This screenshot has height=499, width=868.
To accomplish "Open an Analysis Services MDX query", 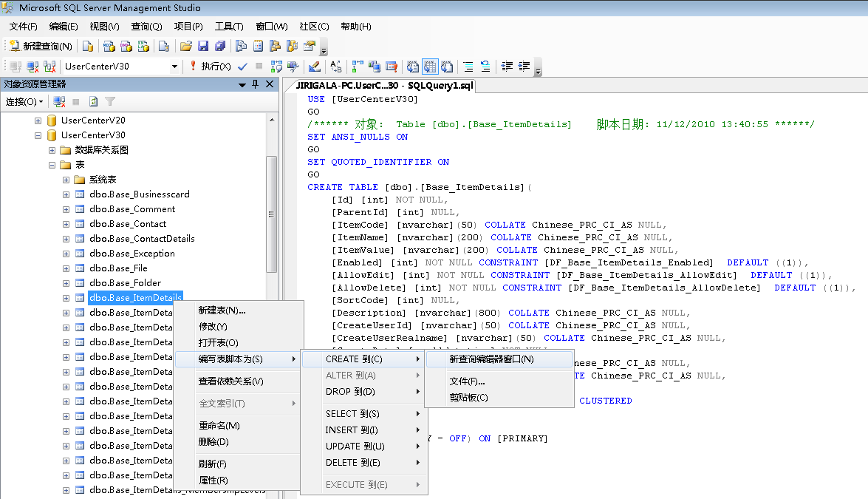I will point(109,46).
